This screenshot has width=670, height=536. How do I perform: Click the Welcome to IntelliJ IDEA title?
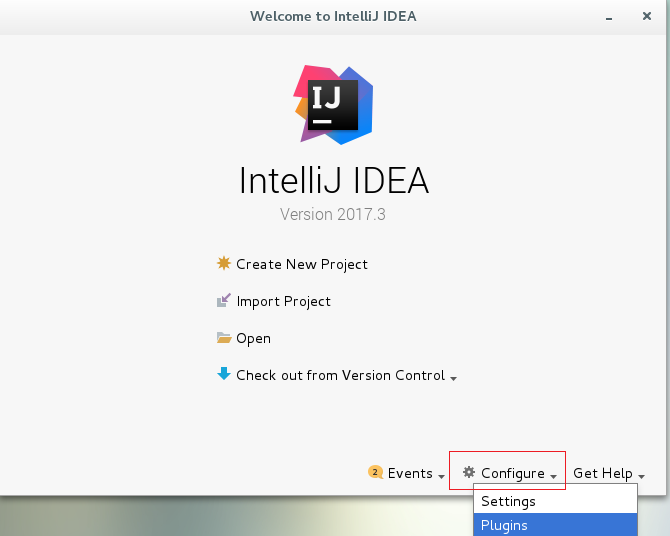coord(333,16)
